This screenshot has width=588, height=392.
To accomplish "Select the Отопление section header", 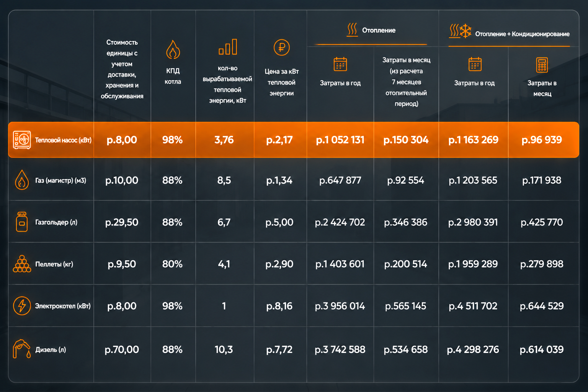I will 372,30.
